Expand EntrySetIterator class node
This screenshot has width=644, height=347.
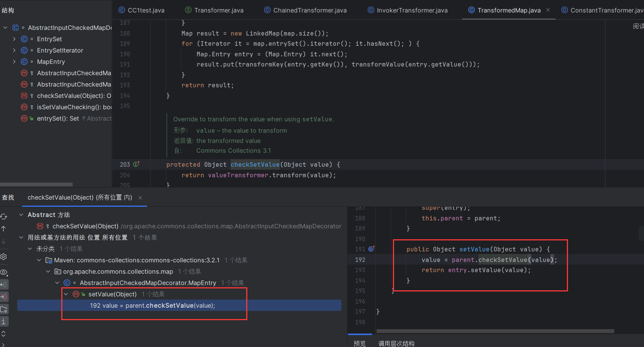coord(14,50)
